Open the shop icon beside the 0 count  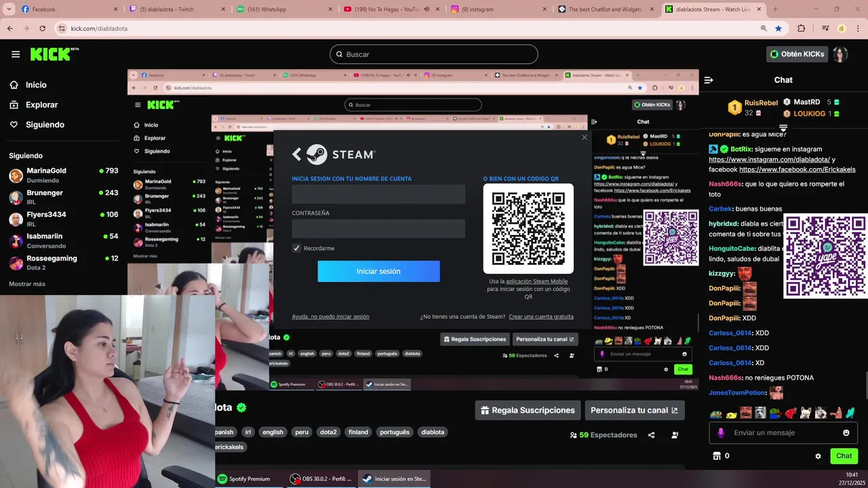tap(716, 456)
